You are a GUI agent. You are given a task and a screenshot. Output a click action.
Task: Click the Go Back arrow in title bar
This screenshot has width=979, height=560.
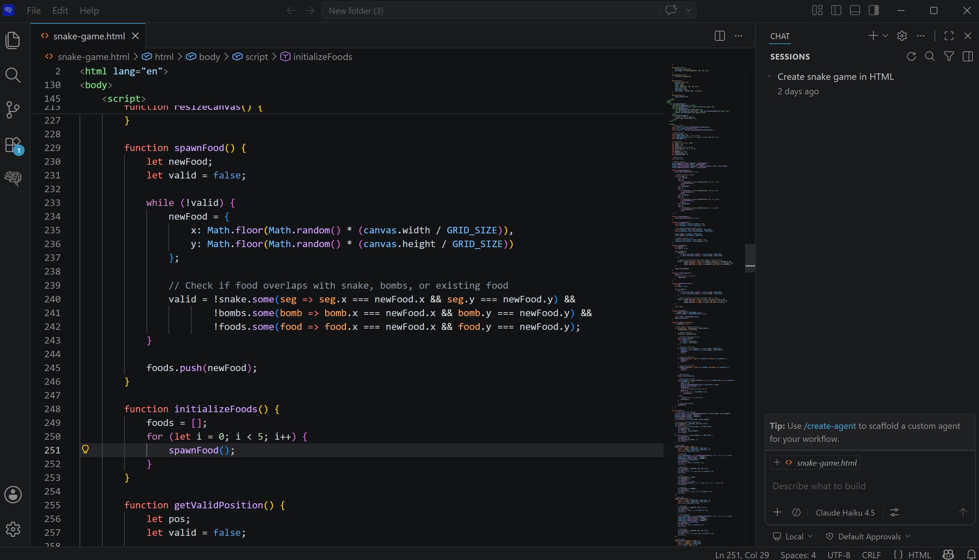coord(291,11)
